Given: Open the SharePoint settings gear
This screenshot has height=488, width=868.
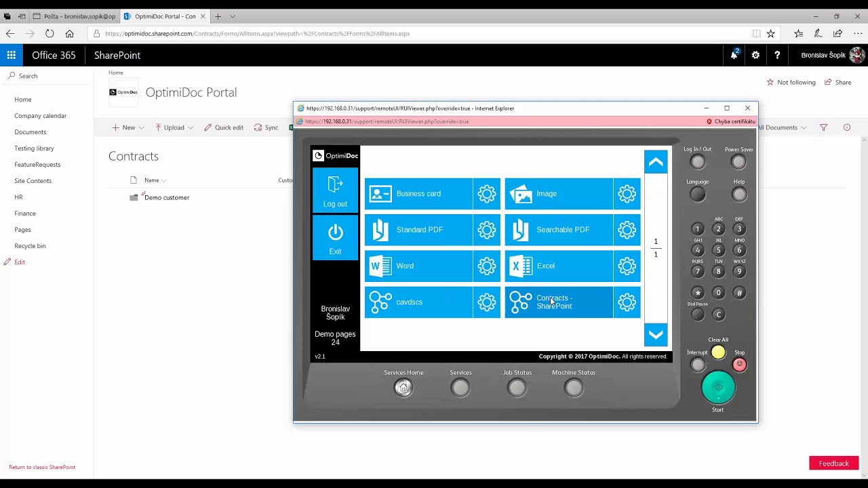Looking at the screenshot, I should pos(755,55).
